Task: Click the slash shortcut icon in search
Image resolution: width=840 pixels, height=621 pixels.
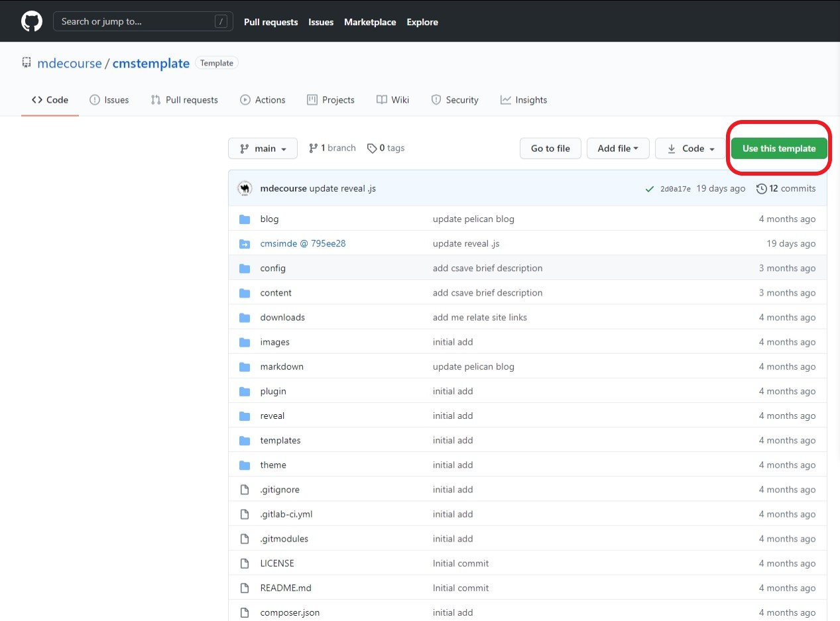Action: click(x=221, y=21)
